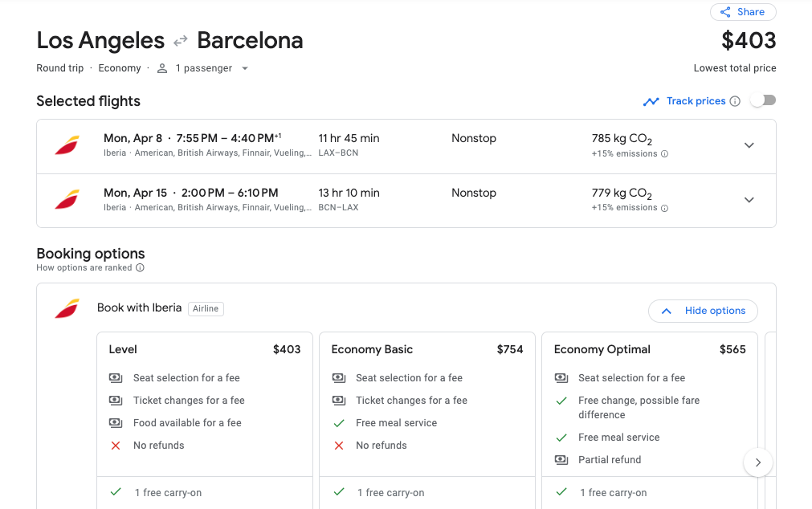The height and width of the screenshot is (509, 812).
Task: Choose the Economy Optimal fare for $565
Action: 649,349
